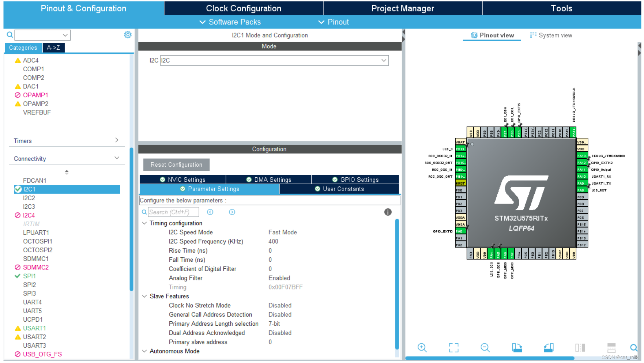Click the up arrow above FDCAN1
Screen dimensions: 644x363
[x=67, y=171]
